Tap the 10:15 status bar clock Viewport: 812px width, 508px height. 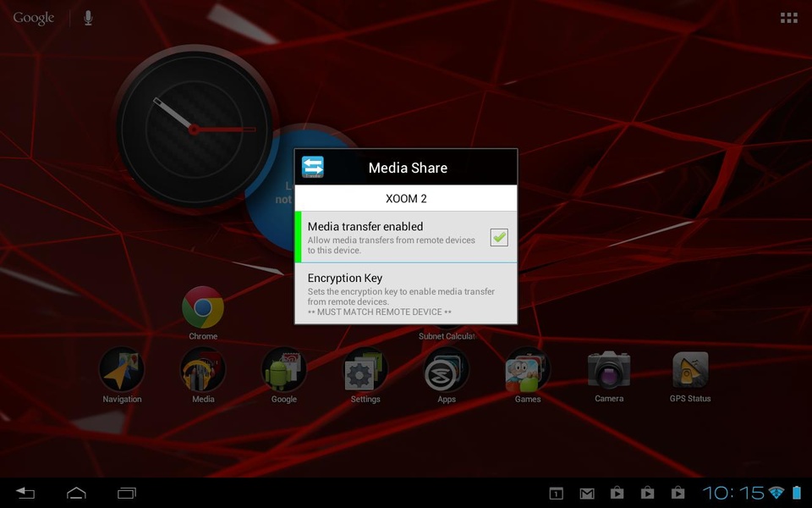click(x=733, y=493)
